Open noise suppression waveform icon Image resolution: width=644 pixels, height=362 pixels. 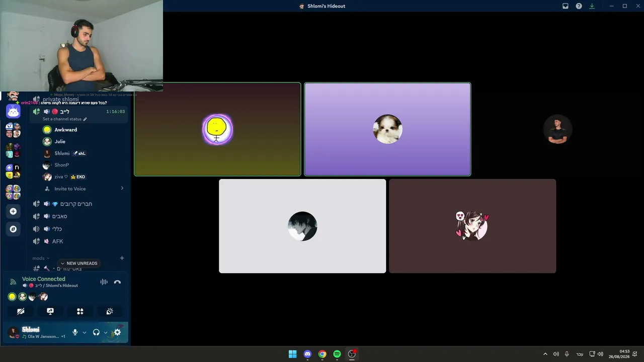click(104, 282)
